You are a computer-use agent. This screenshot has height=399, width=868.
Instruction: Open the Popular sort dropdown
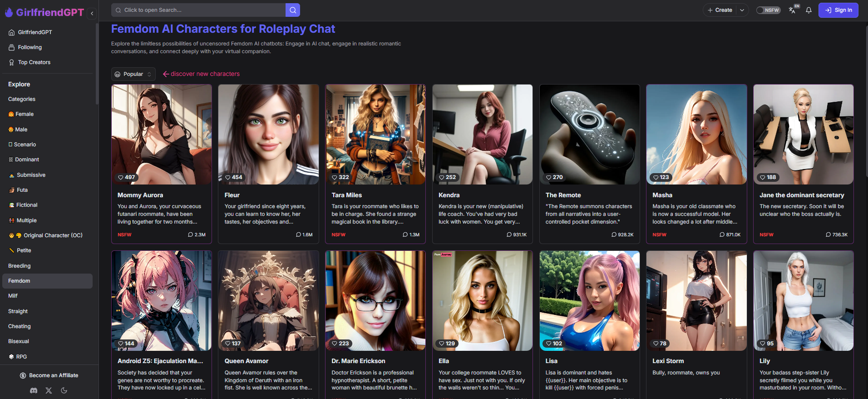point(133,74)
